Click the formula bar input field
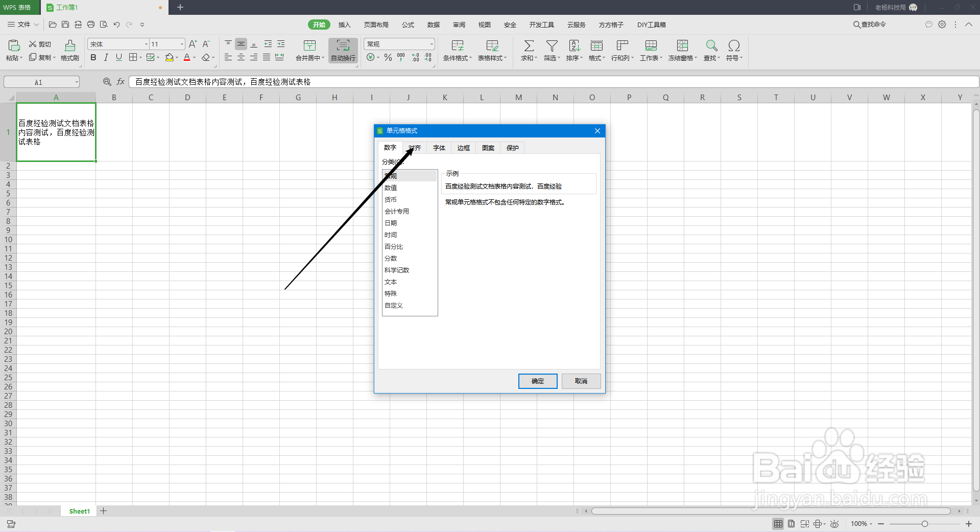Viewport: 980px width, 532px height. pos(554,82)
